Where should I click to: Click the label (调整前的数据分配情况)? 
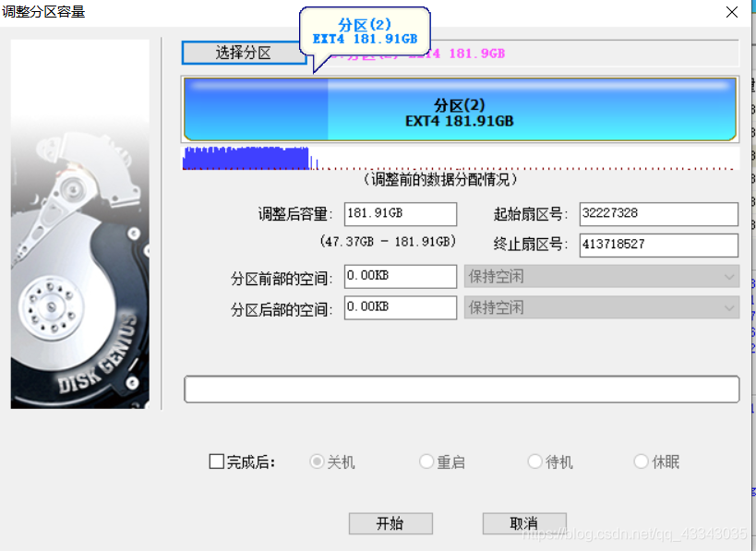pos(439,180)
